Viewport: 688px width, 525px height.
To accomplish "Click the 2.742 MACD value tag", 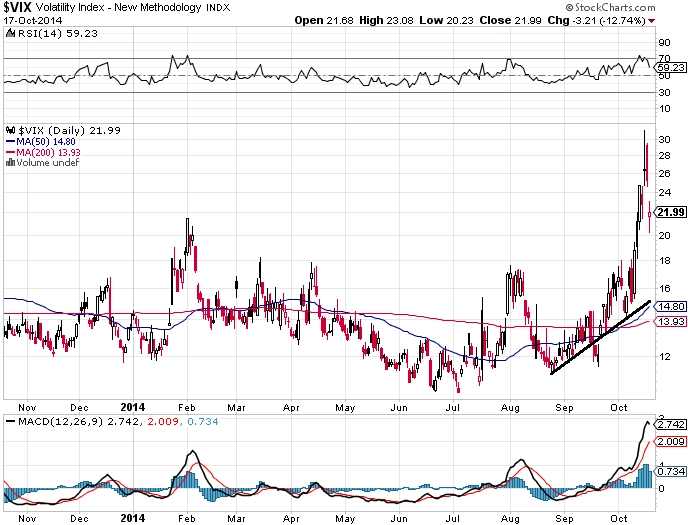I will click(x=670, y=425).
